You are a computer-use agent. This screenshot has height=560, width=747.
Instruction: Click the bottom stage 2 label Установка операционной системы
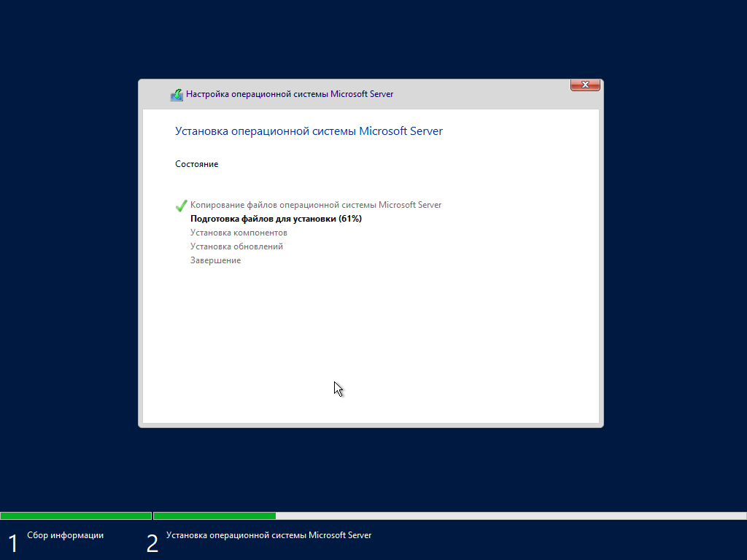pyautogui.click(x=268, y=535)
